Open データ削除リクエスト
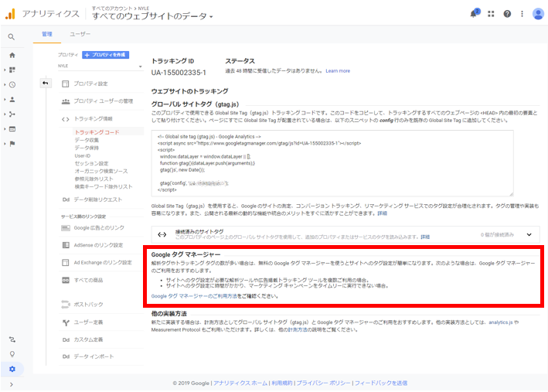This screenshot has height=392, width=548. [x=98, y=199]
